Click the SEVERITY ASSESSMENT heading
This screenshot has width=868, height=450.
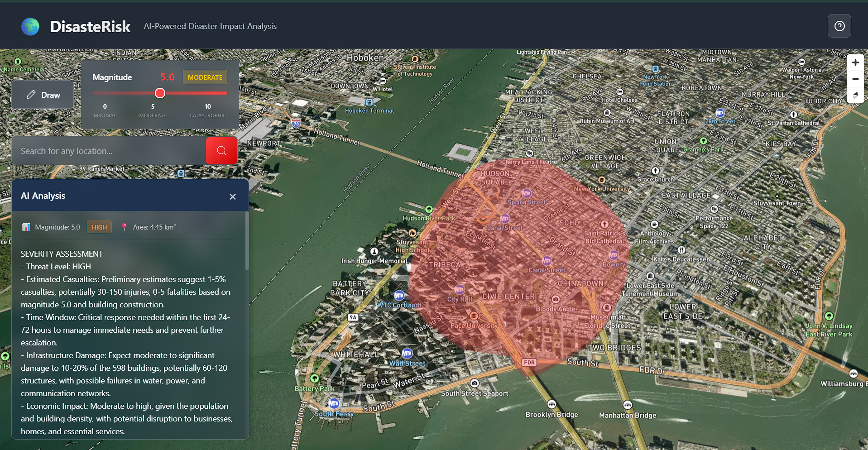point(62,254)
